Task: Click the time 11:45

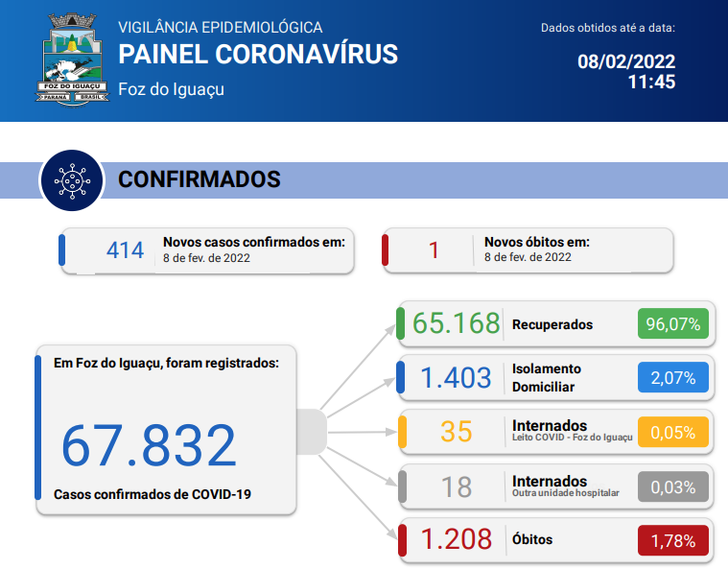Action: point(651,82)
